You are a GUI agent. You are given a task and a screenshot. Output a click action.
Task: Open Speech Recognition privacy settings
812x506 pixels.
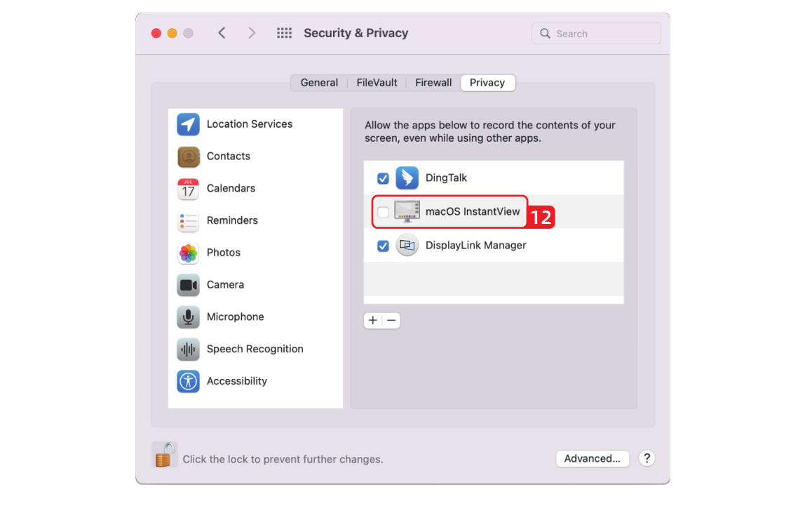pyautogui.click(x=255, y=349)
